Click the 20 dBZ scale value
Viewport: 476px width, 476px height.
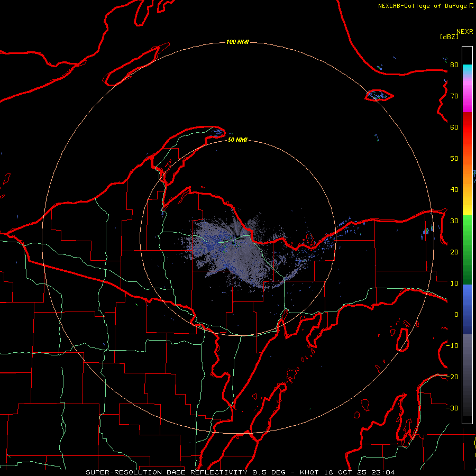[454, 252]
